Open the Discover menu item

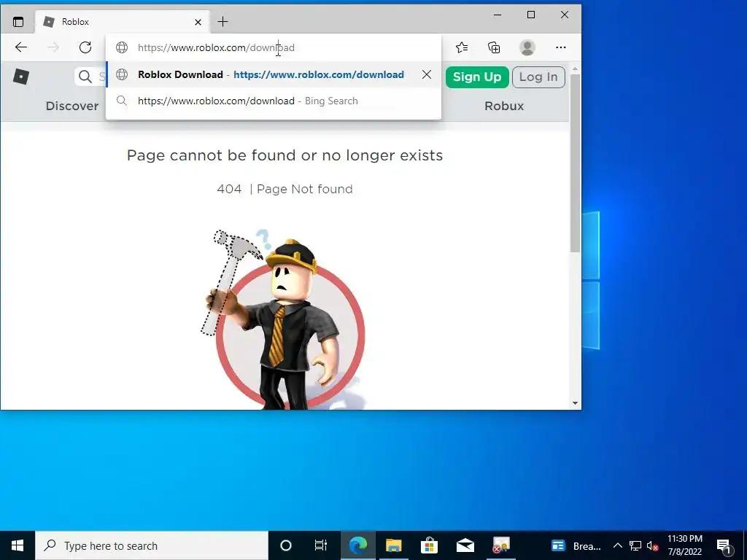click(72, 106)
